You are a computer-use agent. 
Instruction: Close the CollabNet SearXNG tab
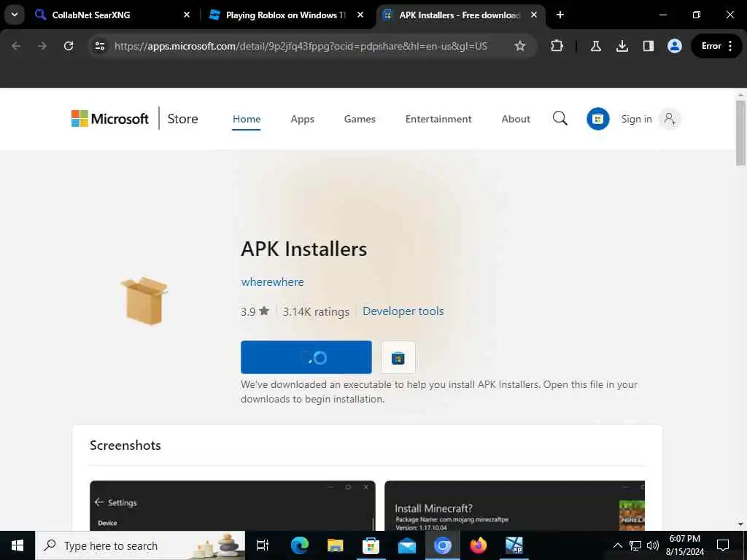click(x=187, y=15)
